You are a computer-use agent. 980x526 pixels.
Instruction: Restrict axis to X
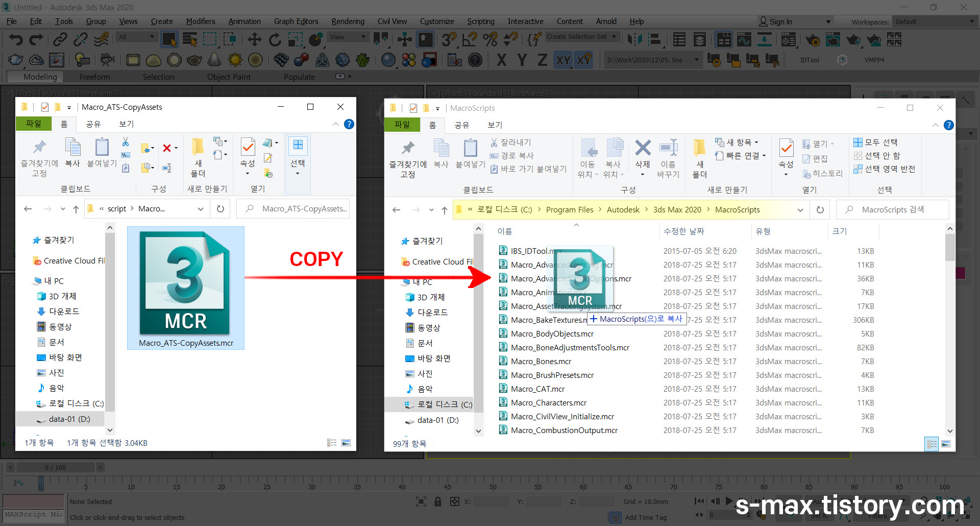[x=502, y=60]
